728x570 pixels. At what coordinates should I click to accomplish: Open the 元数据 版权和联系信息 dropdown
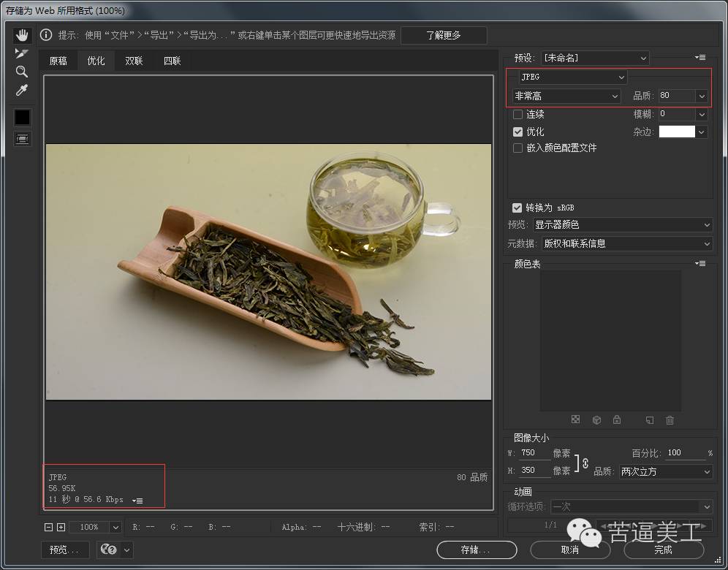pos(627,243)
